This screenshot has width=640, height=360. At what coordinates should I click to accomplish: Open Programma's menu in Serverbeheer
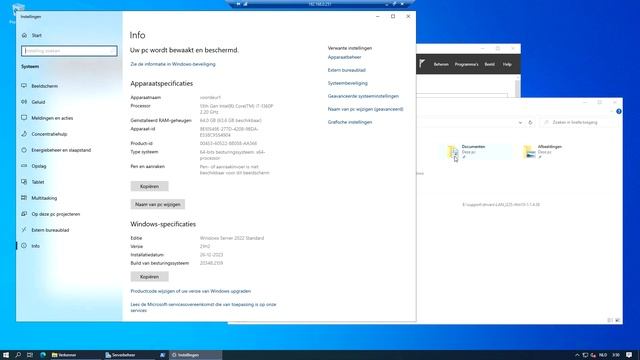[x=466, y=64]
